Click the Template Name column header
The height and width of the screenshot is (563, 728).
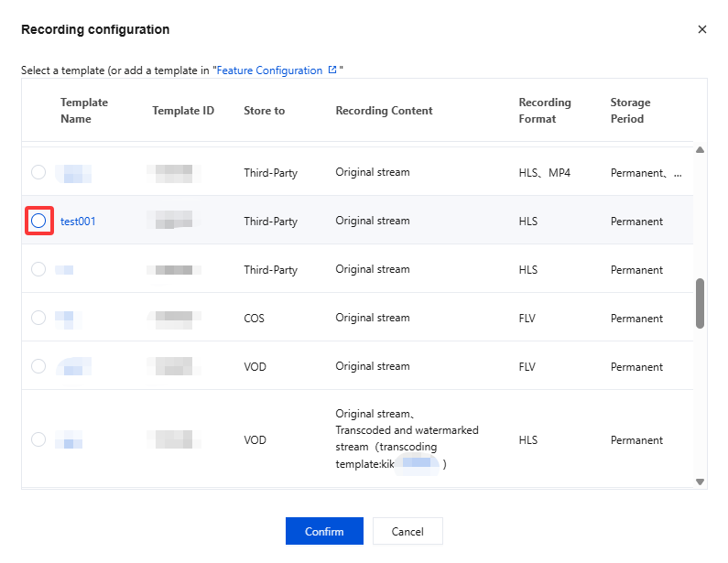[84, 111]
